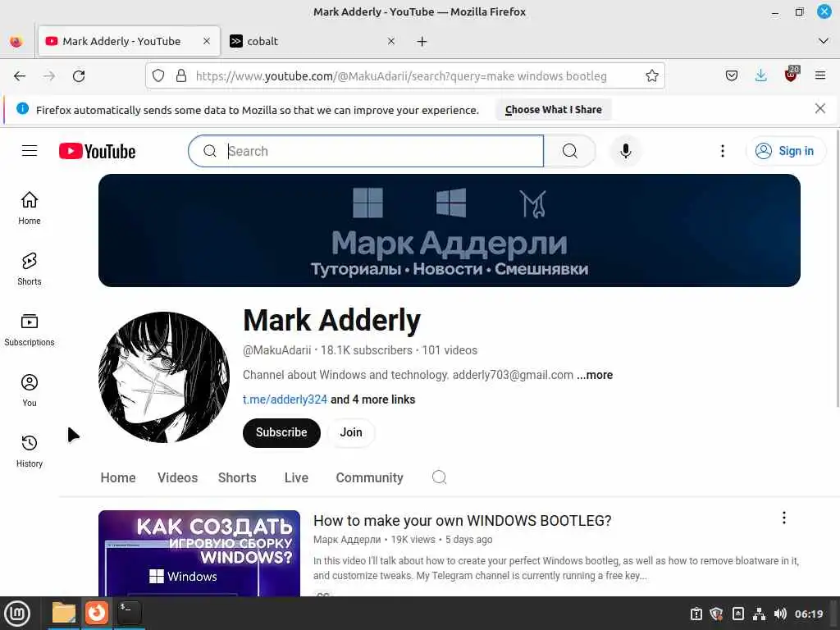
Task: Open the video's three-dot action menu
Action: pyautogui.click(x=783, y=518)
